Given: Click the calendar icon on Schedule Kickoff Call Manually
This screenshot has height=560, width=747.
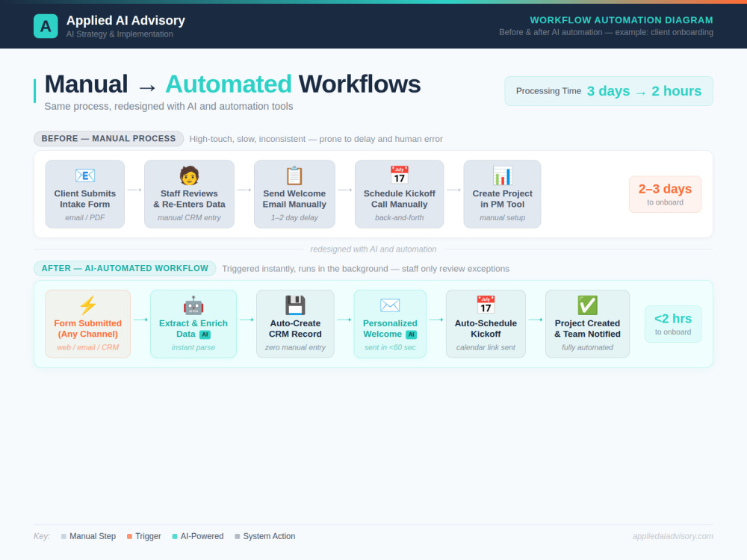Looking at the screenshot, I should coord(399,175).
